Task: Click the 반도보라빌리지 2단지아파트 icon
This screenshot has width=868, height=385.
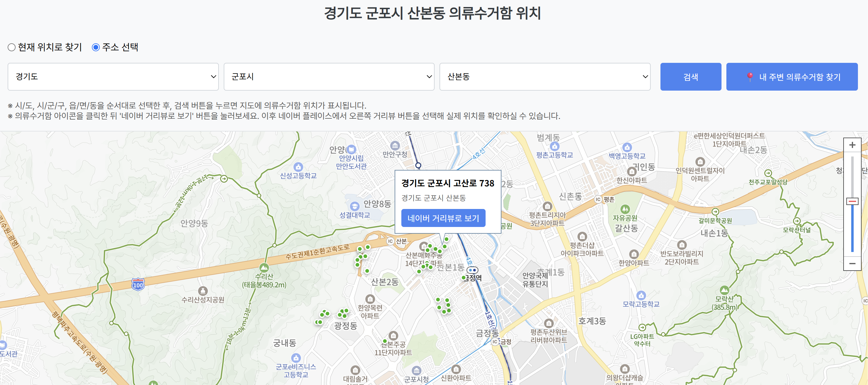Action: (x=682, y=245)
